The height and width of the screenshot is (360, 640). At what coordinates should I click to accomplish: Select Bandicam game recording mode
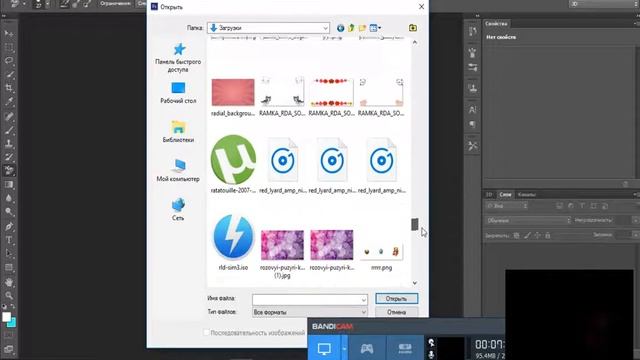pyautogui.click(x=367, y=348)
